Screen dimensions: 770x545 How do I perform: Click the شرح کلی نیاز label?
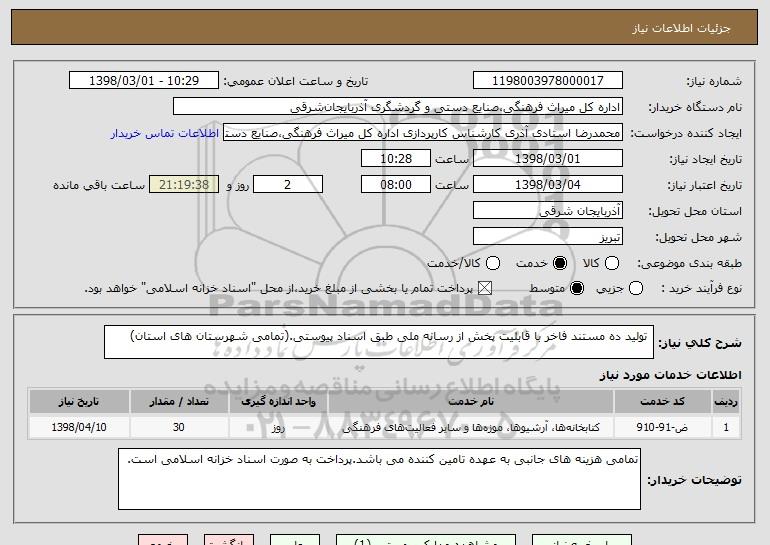click(x=700, y=343)
